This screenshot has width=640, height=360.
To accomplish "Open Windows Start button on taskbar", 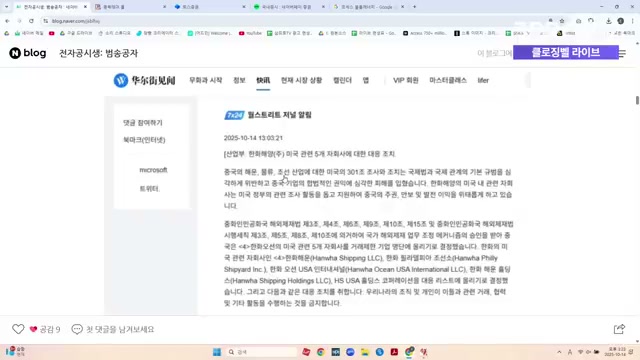I will 217,352.
